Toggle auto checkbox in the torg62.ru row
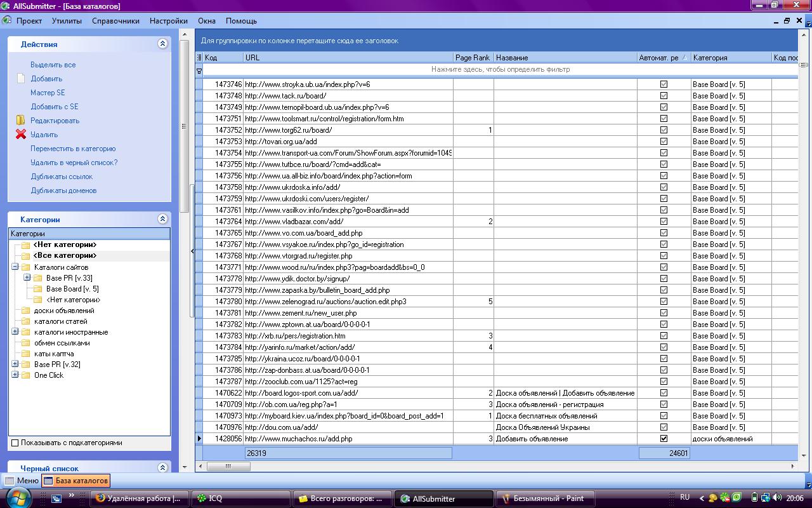This screenshot has width=812, height=508. [664, 130]
